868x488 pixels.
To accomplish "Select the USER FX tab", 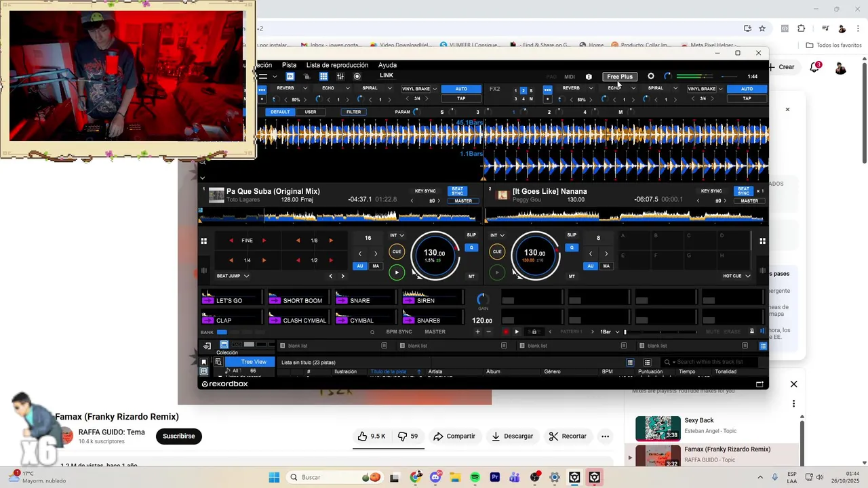I will (310, 112).
